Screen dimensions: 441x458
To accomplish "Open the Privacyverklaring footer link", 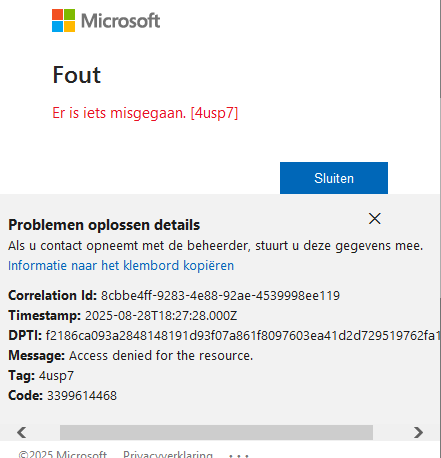I will click(x=168, y=455).
